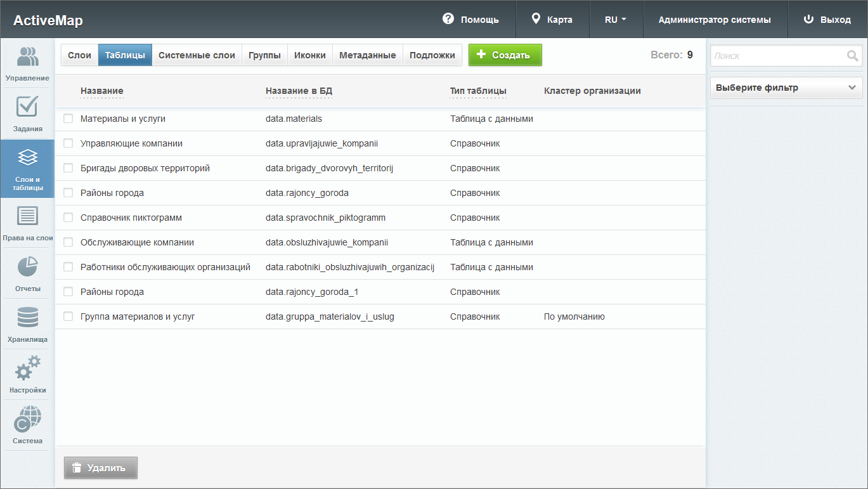The image size is (868, 489).
Task: Open the Отчеты pie chart icon
Action: 27,267
